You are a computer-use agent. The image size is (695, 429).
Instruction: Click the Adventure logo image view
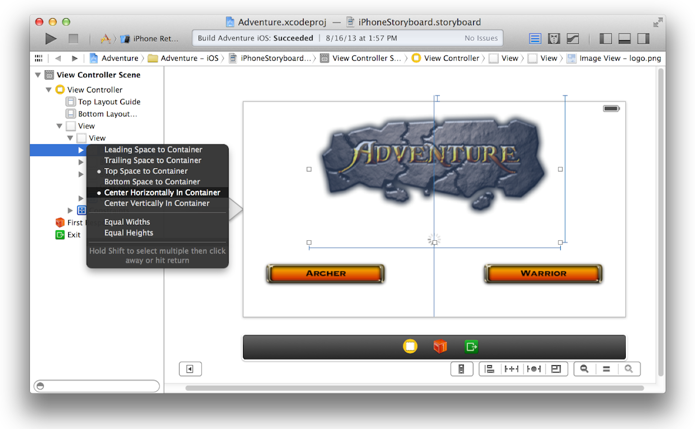tap(434, 164)
